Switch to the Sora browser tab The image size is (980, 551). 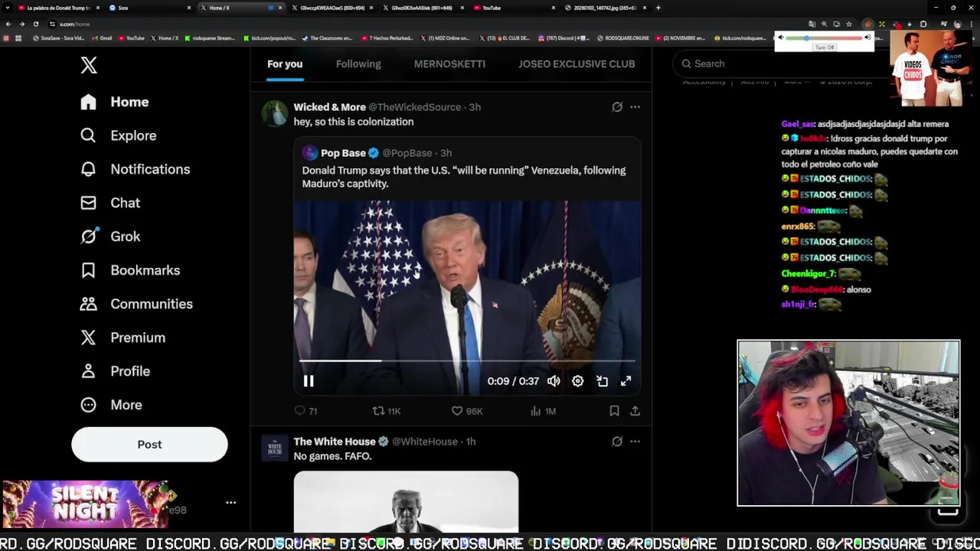tap(149, 8)
